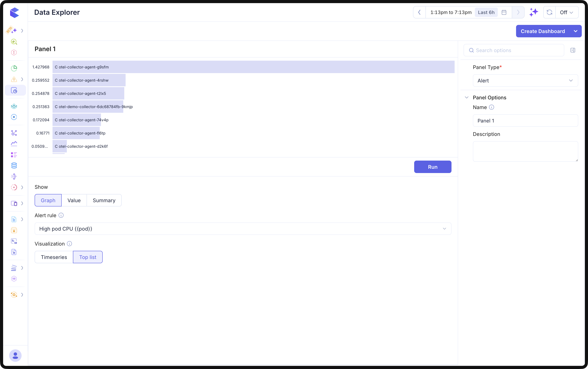Open the calendar date picker icon
Screen dimensions: 588x369
tap(504, 12)
